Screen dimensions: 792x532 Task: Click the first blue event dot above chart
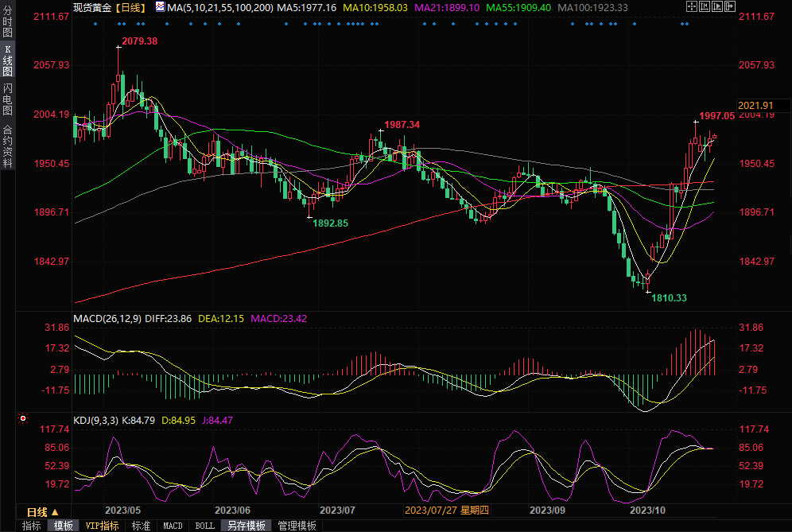point(95,23)
